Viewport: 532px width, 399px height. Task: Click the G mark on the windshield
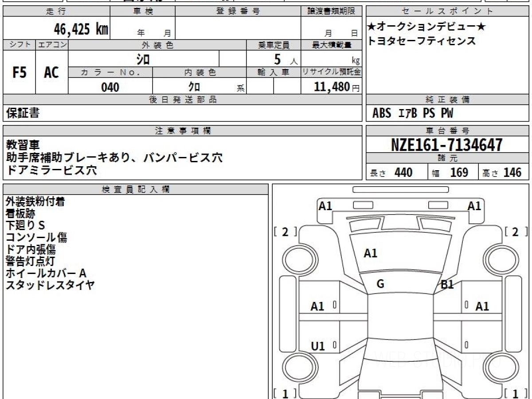click(x=380, y=284)
